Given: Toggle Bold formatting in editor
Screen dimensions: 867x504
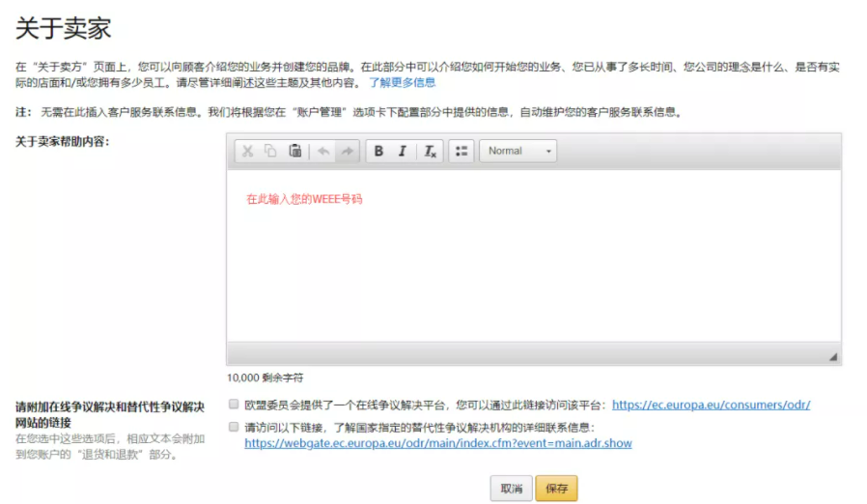Looking at the screenshot, I should coord(378,151).
